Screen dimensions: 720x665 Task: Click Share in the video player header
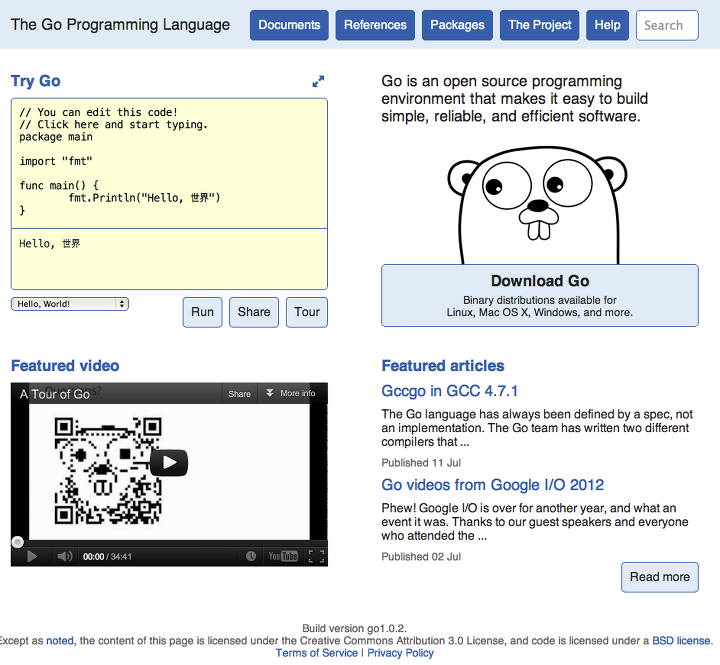tap(240, 394)
